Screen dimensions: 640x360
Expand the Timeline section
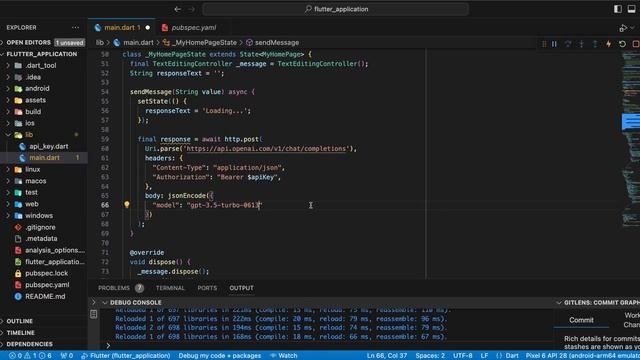click(x=44, y=333)
